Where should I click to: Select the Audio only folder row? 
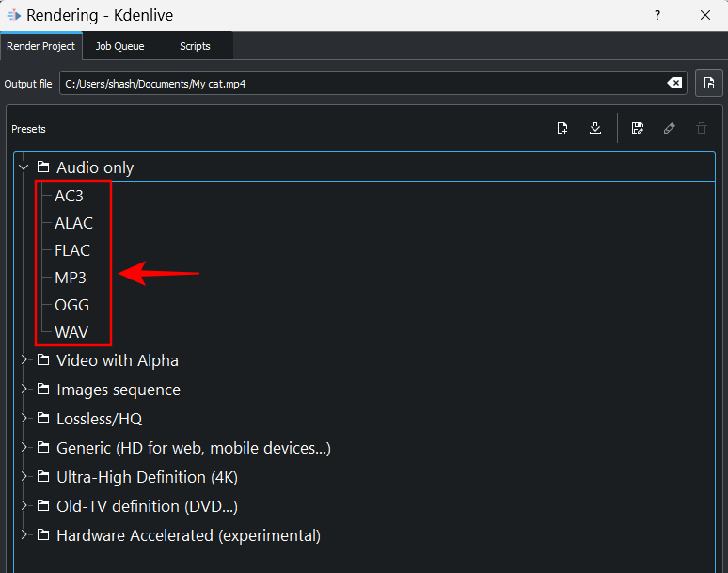[x=364, y=167]
